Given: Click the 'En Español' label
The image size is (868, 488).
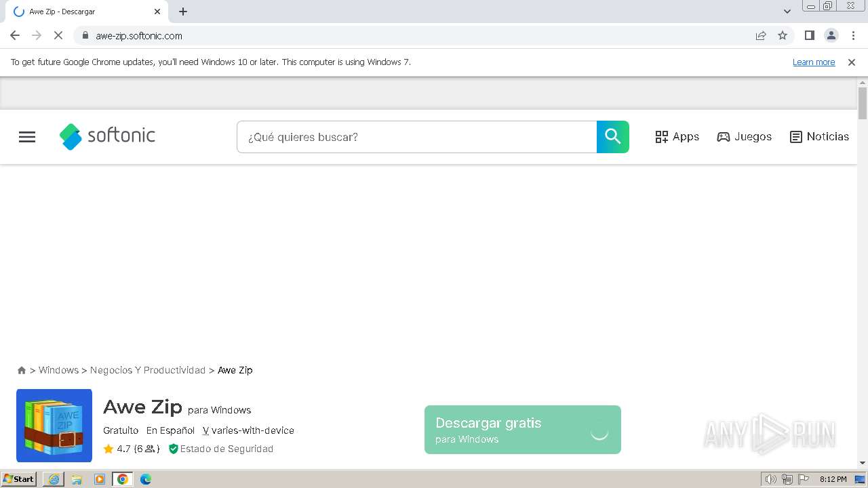Looking at the screenshot, I should click(x=170, y=430).
